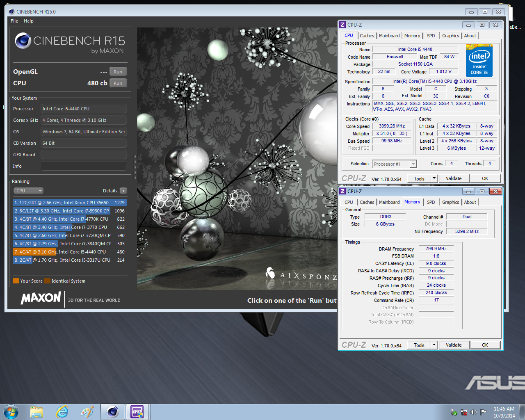This screenshot has width=525, height=420.
Task: Click the Cinebench R15 logo icon
Action: (x=23, y=41)
